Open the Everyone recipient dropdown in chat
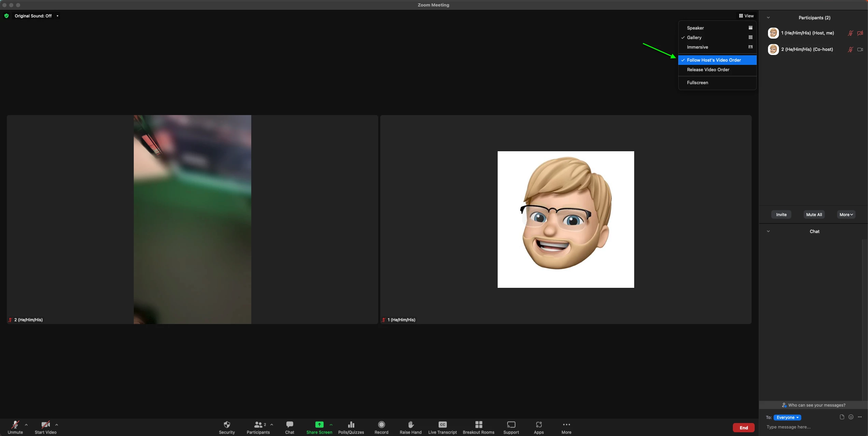868x436 pixels. coord(787,418)
